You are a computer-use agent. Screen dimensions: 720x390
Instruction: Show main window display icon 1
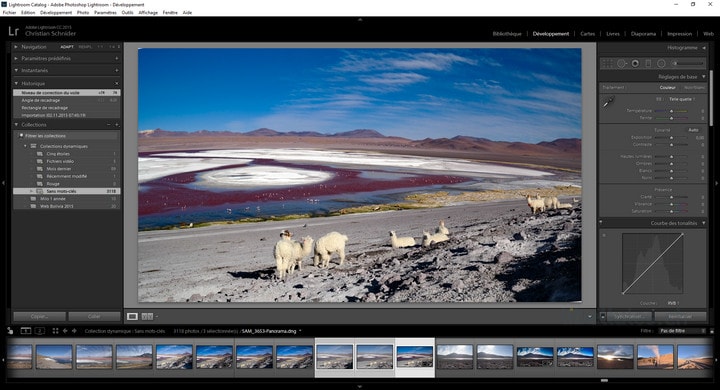tap(26, 331)
